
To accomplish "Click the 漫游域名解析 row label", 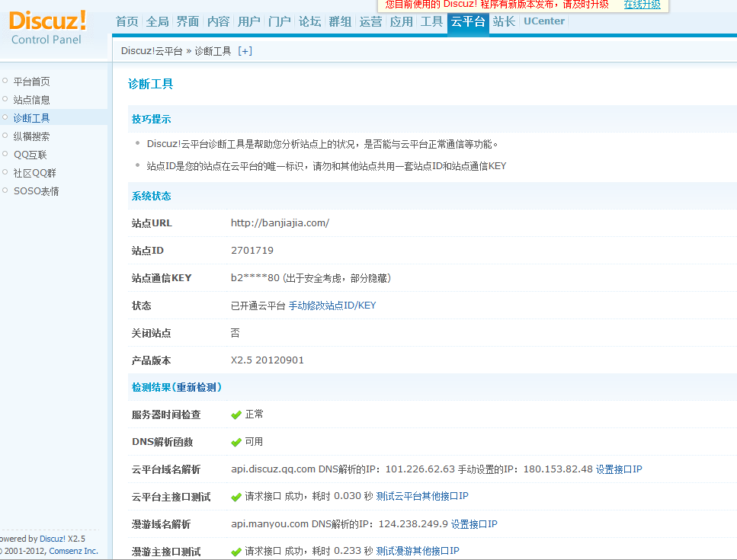I will (x=162, y=524).
